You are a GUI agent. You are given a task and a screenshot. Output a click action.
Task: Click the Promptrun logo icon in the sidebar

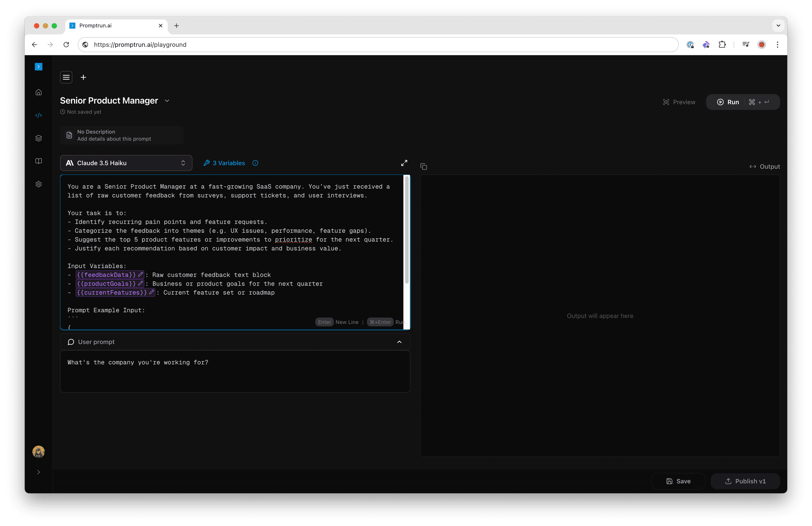[39, 66]
